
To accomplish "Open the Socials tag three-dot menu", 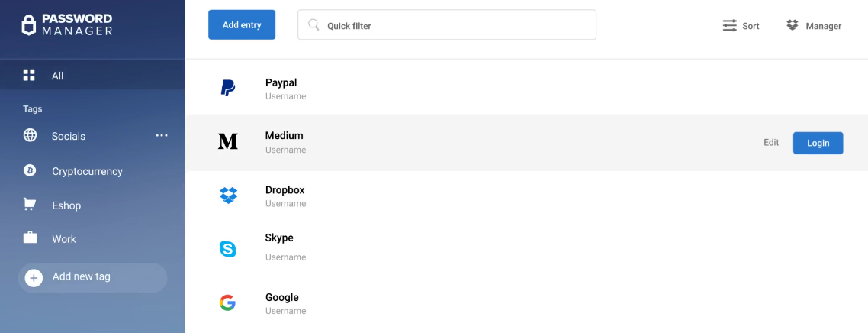I will [x=162, y=135].
